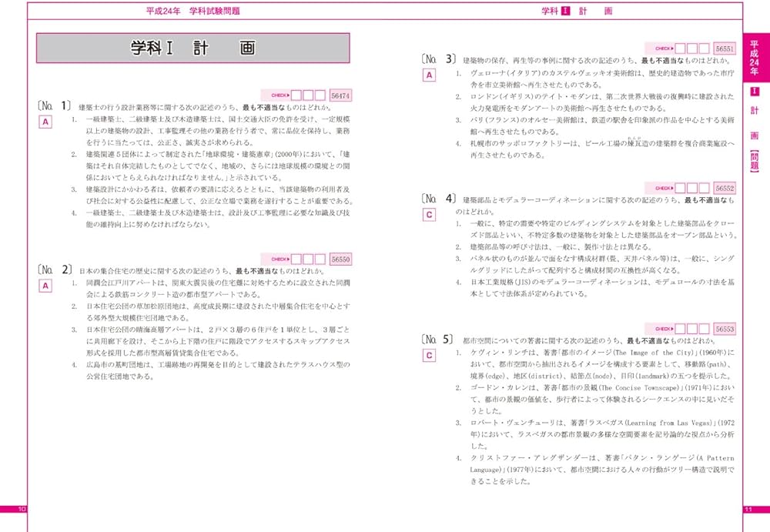The height and width of the screenshot is (532, 770).
Task: Open the CHECK label next to code 56550
Action: point(282,259)
